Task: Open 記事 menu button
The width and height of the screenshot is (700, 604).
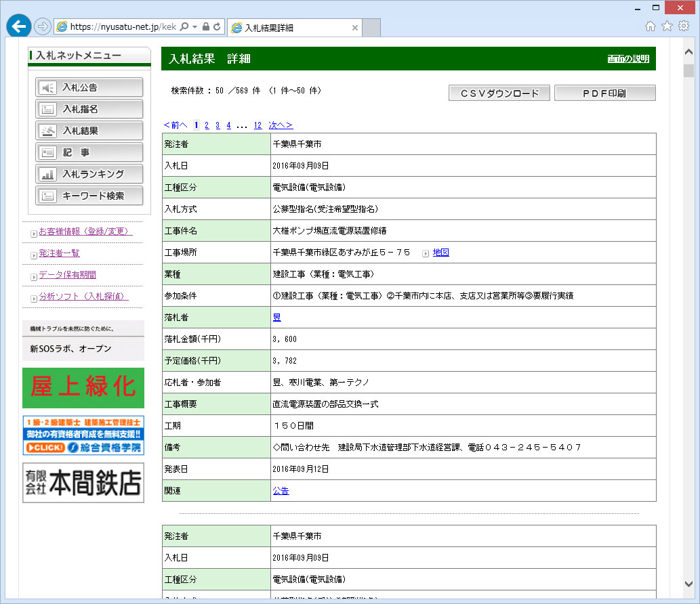Action: (x=89, y=152)
